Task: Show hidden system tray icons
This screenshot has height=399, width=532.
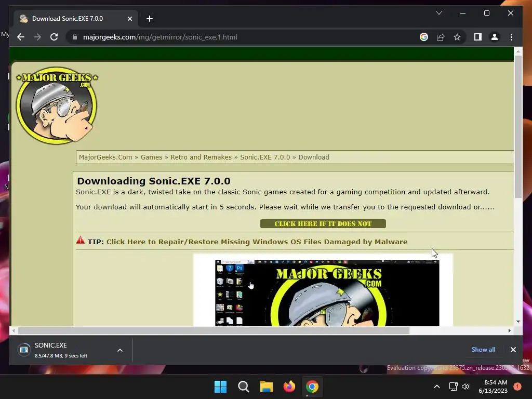Action: 436,387
